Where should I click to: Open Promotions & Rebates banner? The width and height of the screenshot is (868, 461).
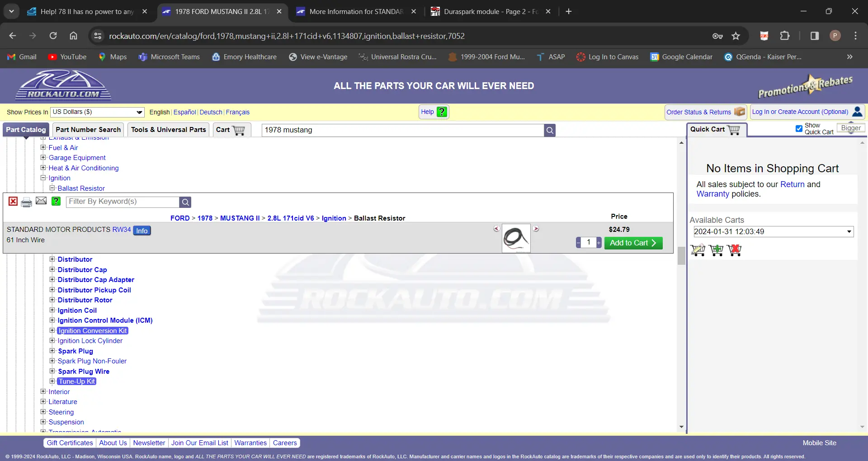tap(805, 86)
